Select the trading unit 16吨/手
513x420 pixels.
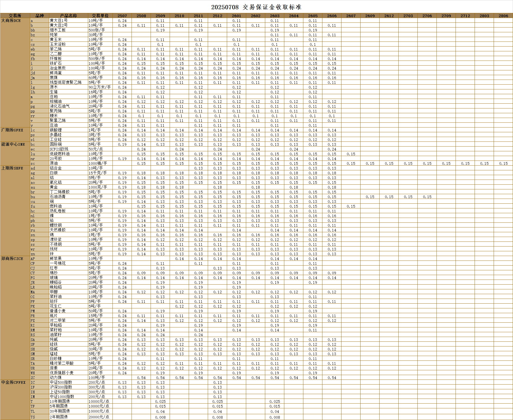[x=96, y=92]
